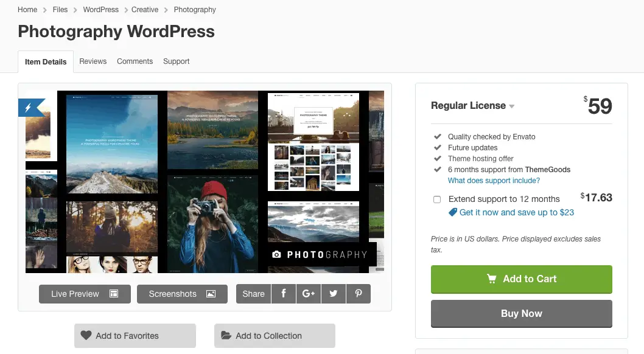
Task: Switch to the Item Details tab
Action: pos(46,62)
